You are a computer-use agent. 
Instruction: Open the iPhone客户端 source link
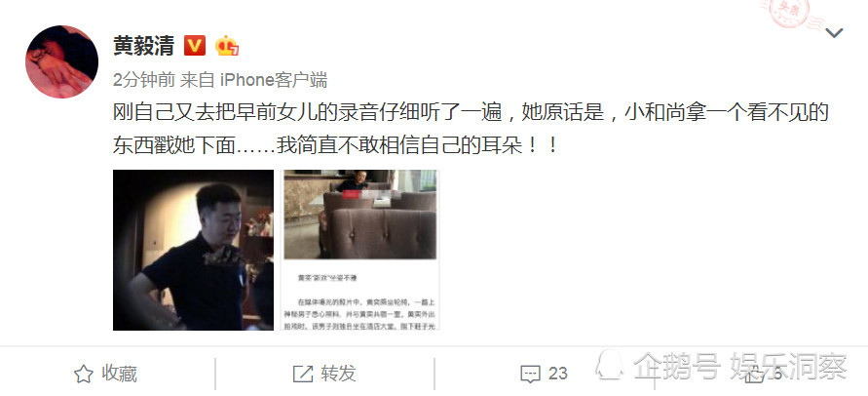(x=274, y=80)
